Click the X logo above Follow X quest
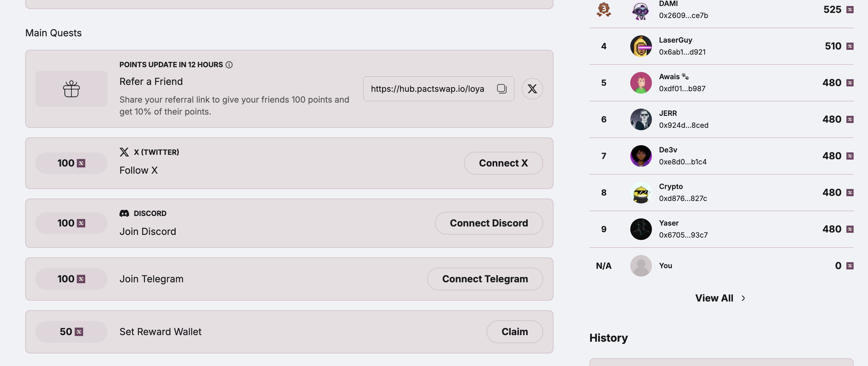Image resolution: width=868 pixels, height=366 pixels. pos(124,152)
